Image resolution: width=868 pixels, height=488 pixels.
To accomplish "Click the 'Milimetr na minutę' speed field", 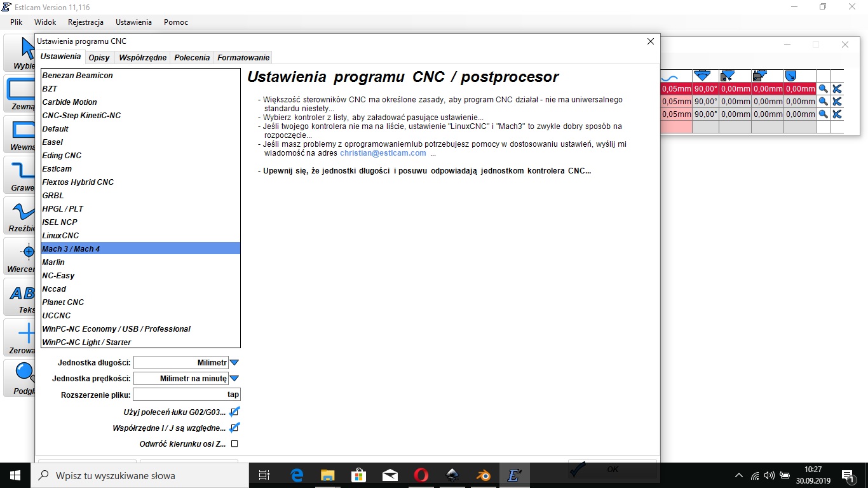I will click(x=181, y=379).
